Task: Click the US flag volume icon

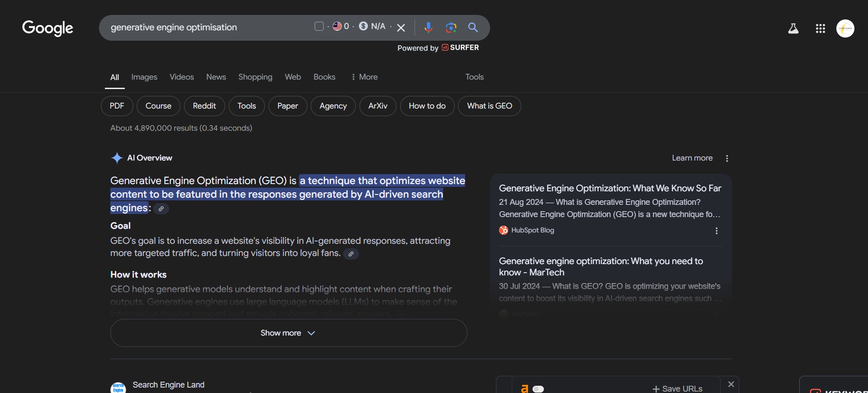Action: [x=337, y=26]
